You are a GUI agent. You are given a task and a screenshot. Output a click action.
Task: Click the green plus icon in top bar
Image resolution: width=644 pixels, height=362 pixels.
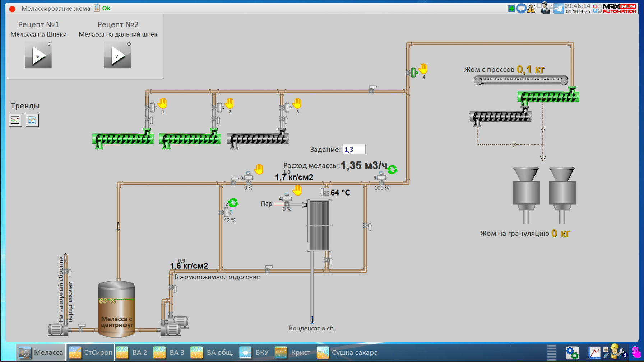click(x=512, y=9)
